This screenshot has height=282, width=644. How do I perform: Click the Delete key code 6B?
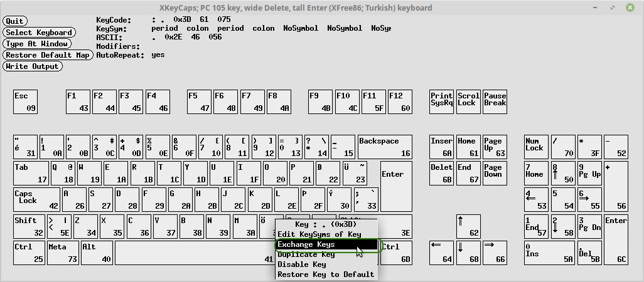[441, 174]
